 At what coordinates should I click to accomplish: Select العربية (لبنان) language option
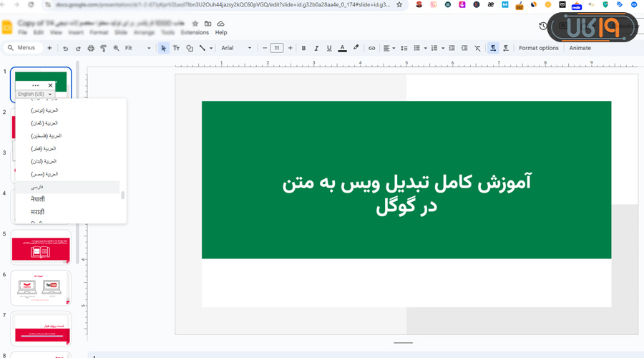[67, 162]
